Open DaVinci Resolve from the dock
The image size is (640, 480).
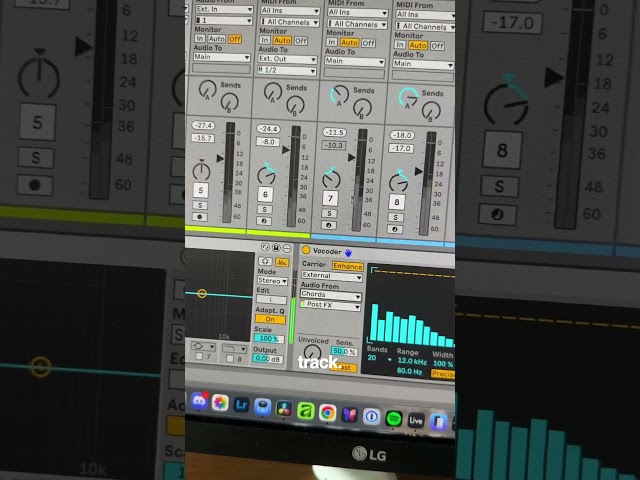tap(284, 409)
